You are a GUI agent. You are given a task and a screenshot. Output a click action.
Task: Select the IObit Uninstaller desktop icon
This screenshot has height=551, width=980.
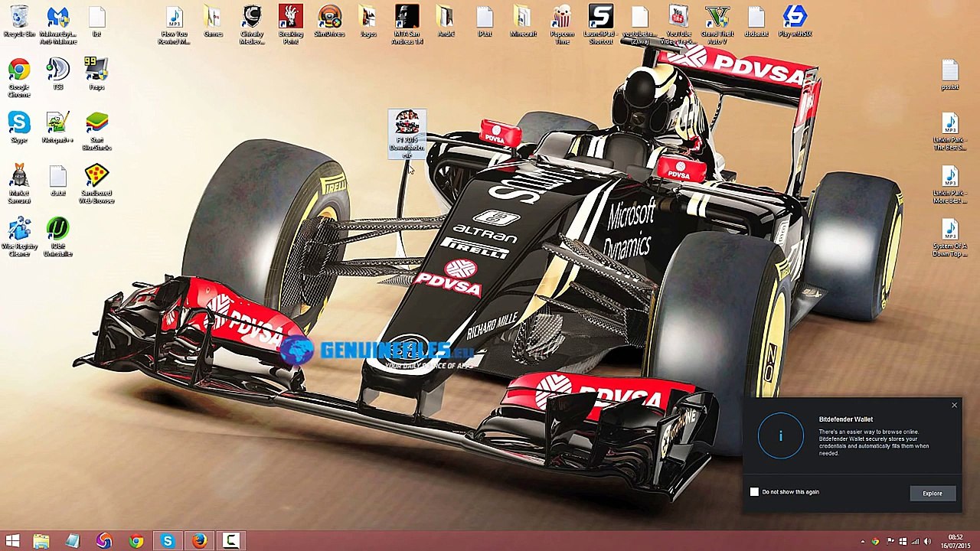(58, 237)
